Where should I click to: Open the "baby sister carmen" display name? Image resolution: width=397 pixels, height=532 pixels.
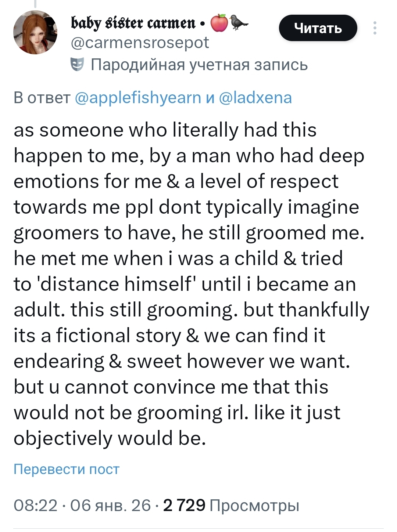[133, 23]
